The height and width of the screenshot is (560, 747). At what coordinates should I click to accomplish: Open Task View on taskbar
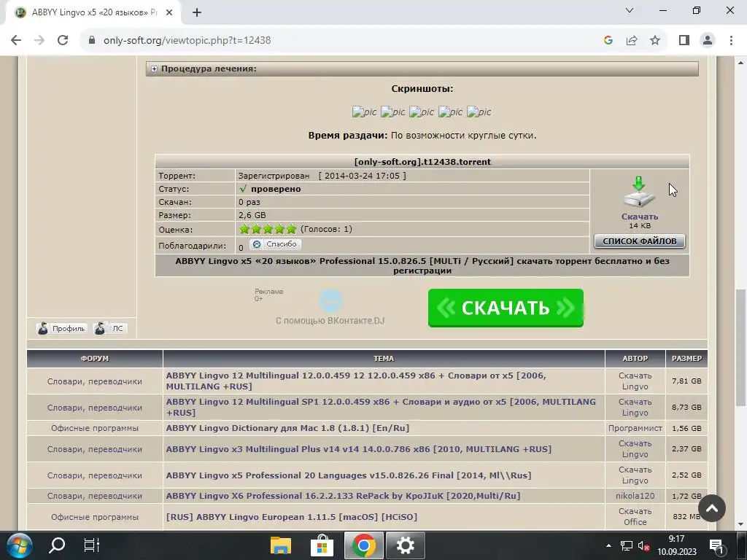(91, 545)
